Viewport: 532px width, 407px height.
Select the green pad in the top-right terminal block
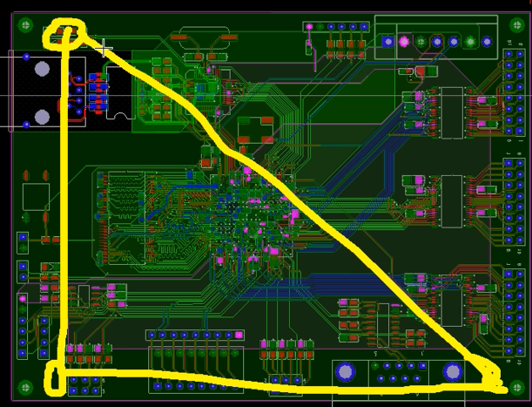[471, 41]
